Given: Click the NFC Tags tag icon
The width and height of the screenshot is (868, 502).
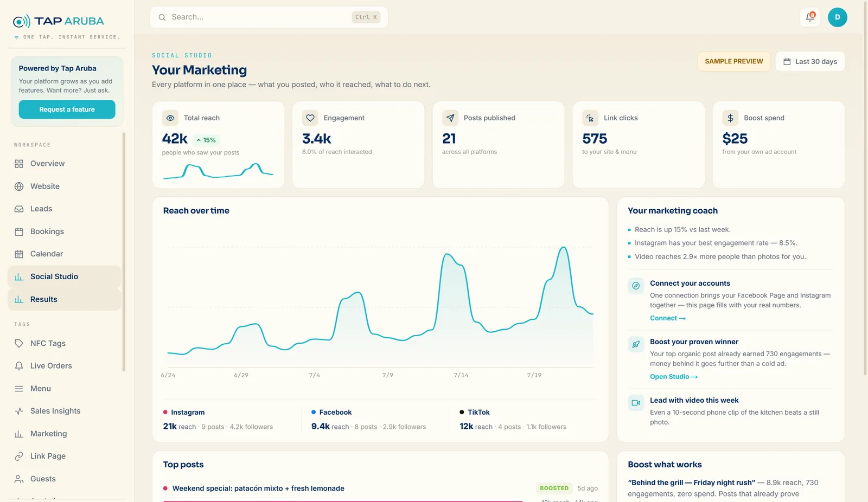Looking at the screenshot, I should [x=19, y=343].
